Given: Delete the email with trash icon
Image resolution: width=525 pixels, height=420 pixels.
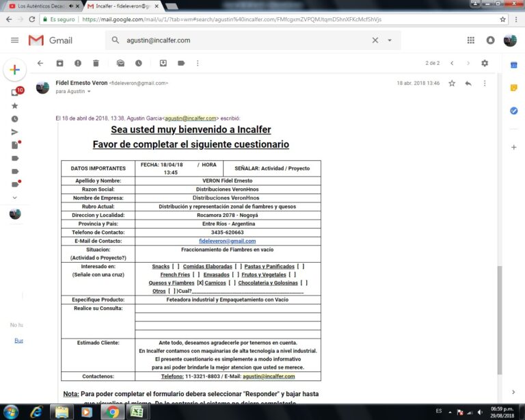Looking at the screenshot, I should [96, 63].
